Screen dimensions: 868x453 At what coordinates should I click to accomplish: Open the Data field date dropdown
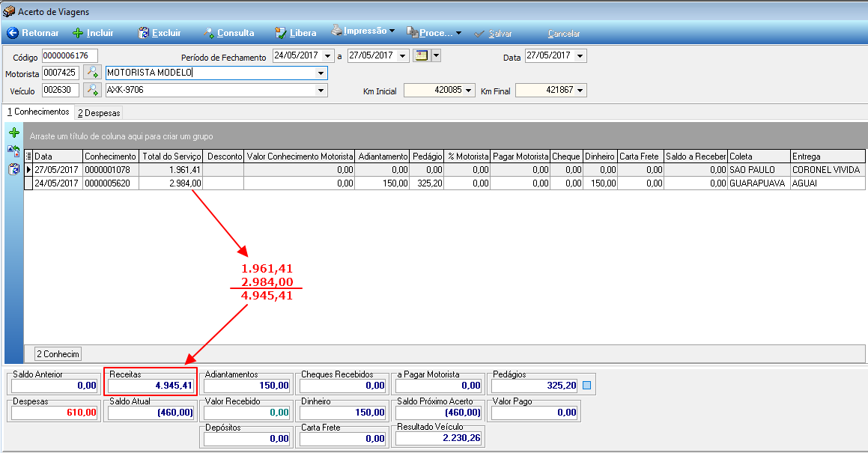coord(580,56)
